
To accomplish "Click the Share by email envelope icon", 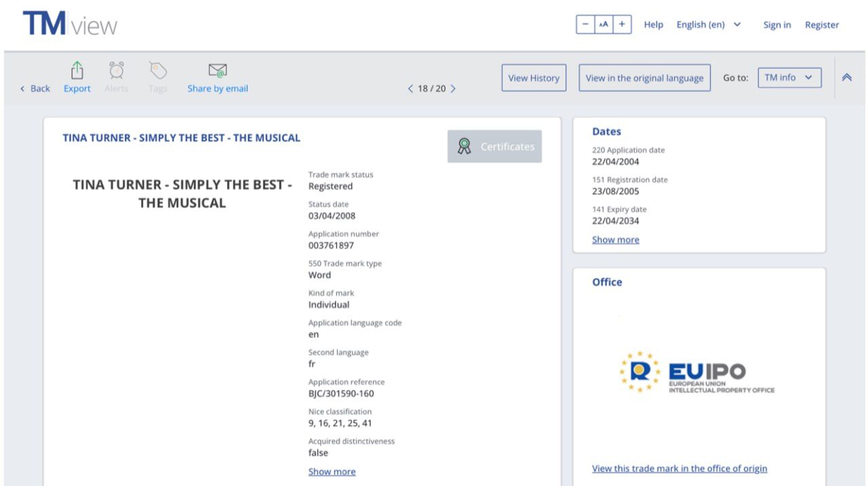I will 218,71.
